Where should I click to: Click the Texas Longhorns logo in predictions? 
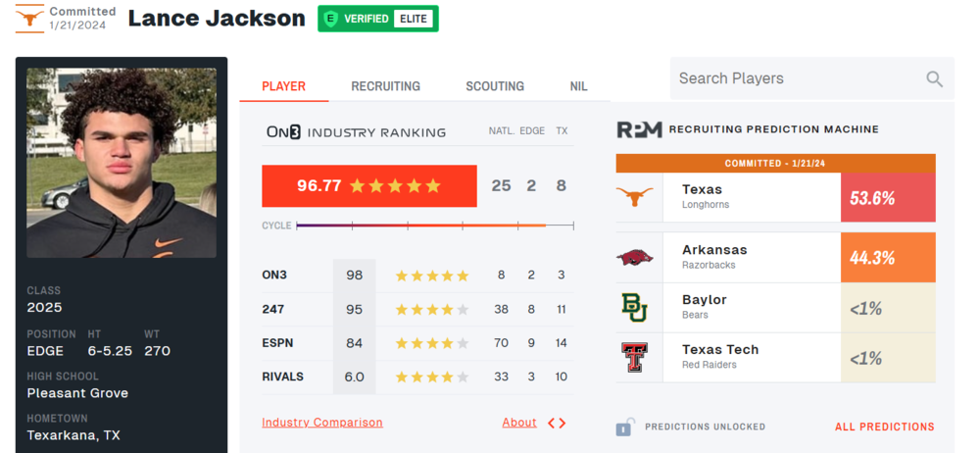(634, 197)
